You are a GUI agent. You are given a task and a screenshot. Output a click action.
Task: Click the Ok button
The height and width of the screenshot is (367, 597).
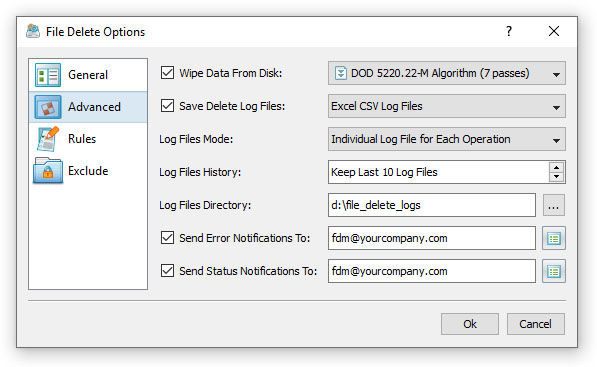470,324
